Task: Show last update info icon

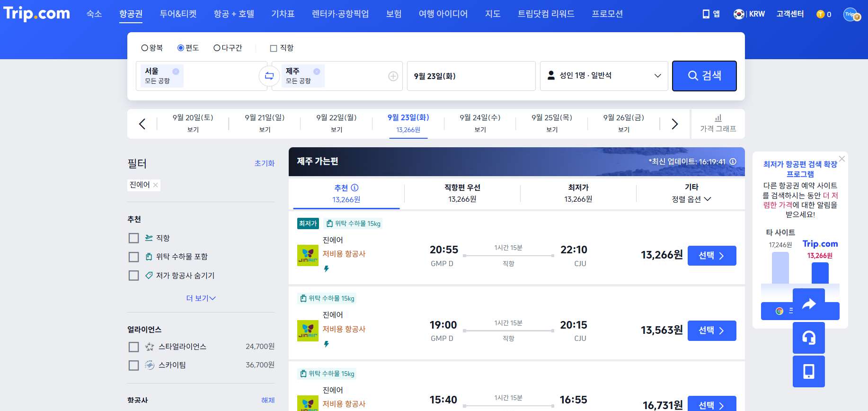Action: pos(733,161)
